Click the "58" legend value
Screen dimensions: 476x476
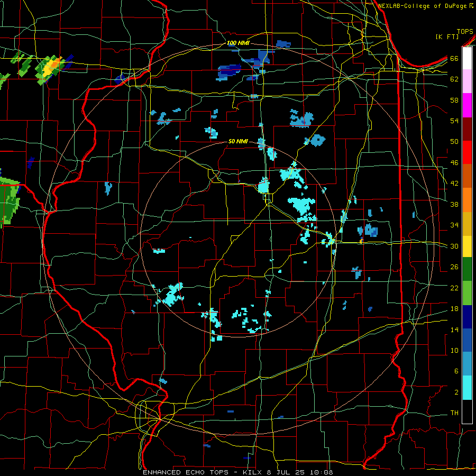pyautogui.click(x=454, y=100)
